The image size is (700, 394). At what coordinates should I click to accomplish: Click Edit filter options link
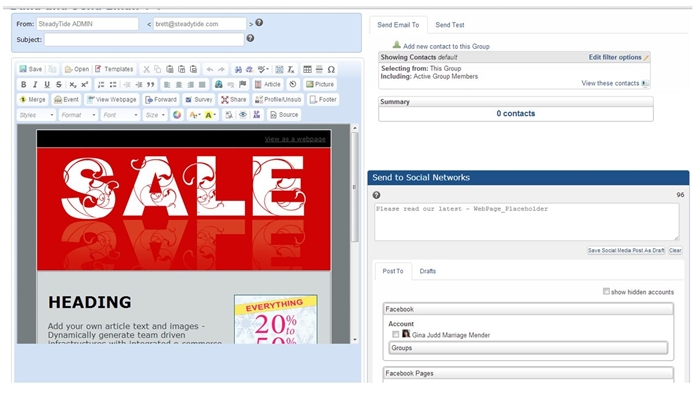615,57
